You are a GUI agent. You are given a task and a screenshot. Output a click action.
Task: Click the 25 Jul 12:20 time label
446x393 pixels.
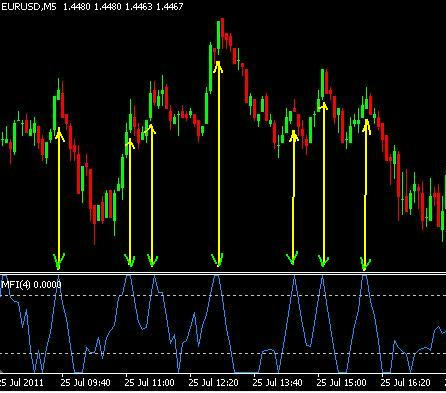(x=213, y=382)
